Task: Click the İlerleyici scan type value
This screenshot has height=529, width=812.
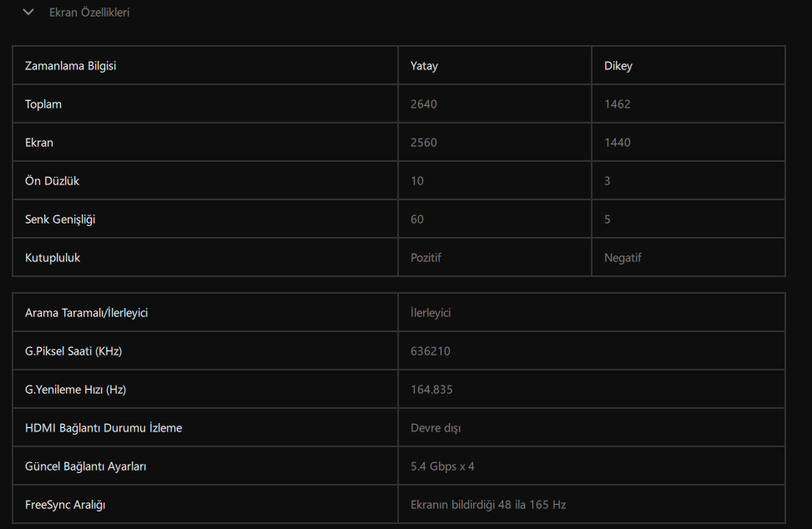Action: [x=431, y=313]
